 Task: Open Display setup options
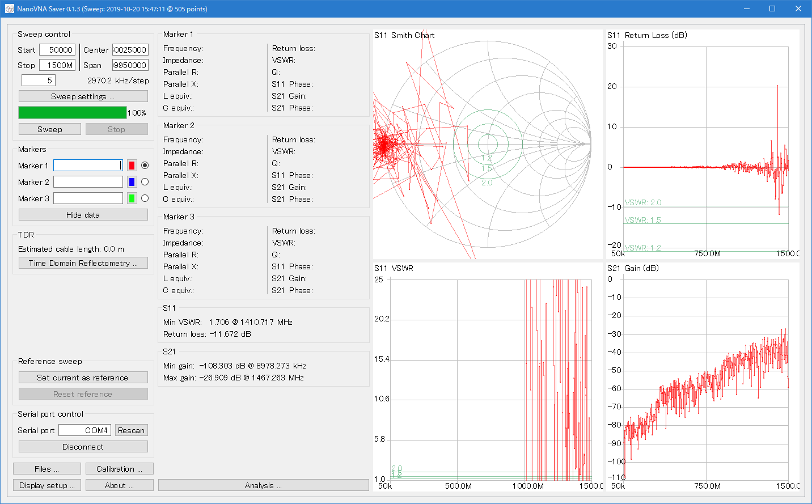[x=47, y=485]
